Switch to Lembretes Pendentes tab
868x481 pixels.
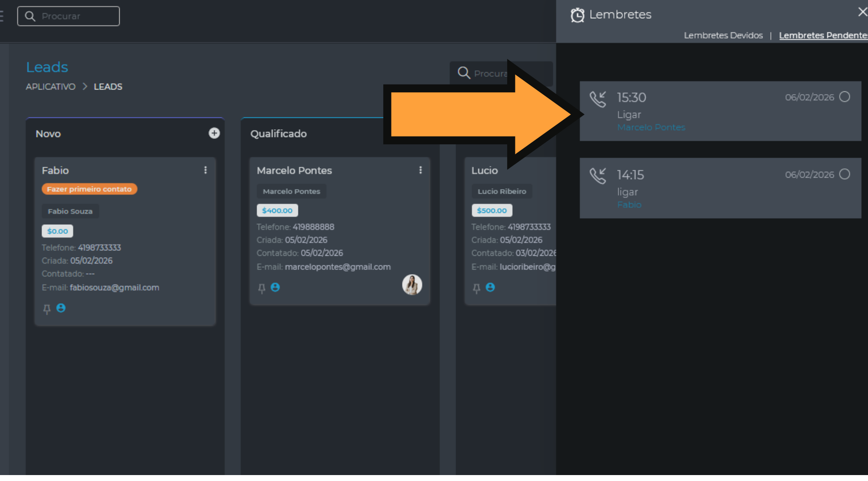point(823,35)
